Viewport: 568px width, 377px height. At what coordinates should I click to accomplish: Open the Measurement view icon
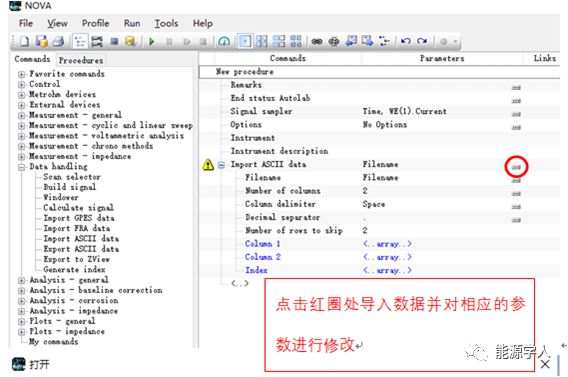pos(114,41)
